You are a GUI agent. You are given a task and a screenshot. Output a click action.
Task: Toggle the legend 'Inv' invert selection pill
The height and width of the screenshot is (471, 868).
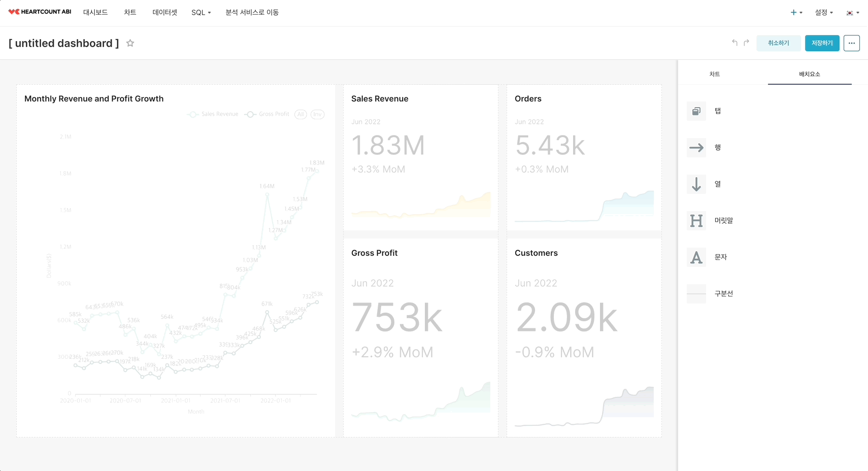coord(317,114)
